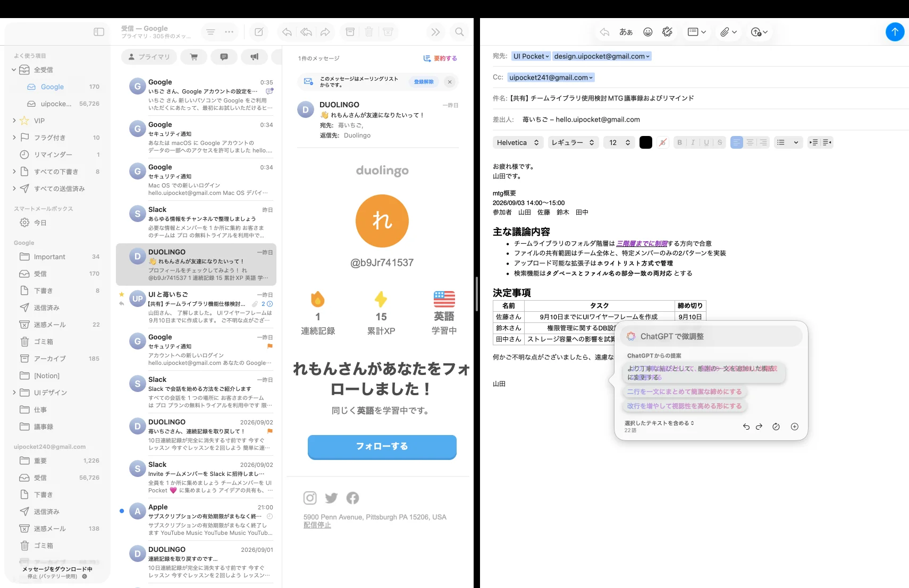Reply all using the double-arrow icon
Image resolution: width=909 pixels, height=588 pixels.
point(306,32)
